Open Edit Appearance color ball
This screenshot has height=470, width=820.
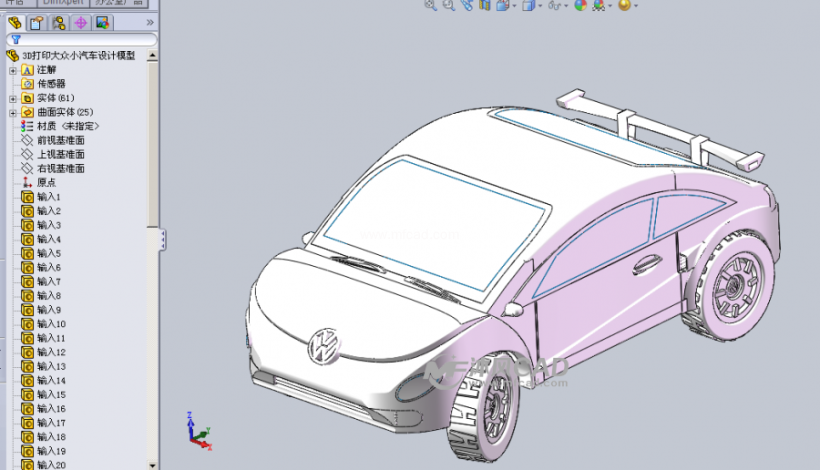[580, 5]
